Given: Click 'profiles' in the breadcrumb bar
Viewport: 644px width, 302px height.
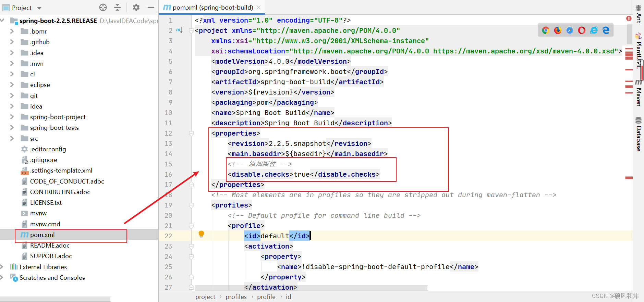Looking at the screenshot, I should (236, 297).
